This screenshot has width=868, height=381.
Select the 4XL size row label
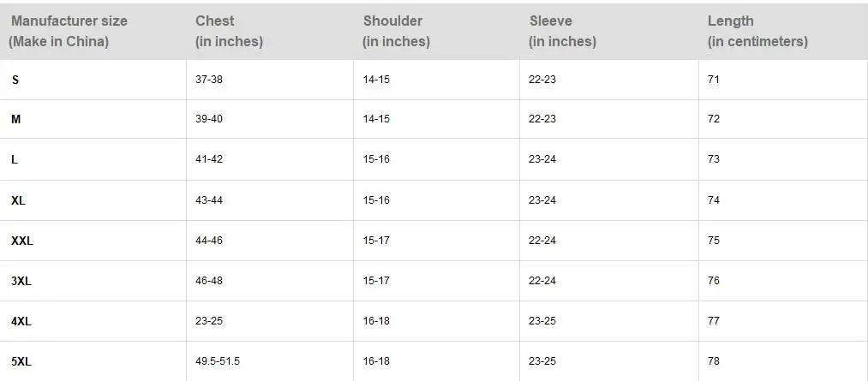pyautogui.click(x=21, y=321)
